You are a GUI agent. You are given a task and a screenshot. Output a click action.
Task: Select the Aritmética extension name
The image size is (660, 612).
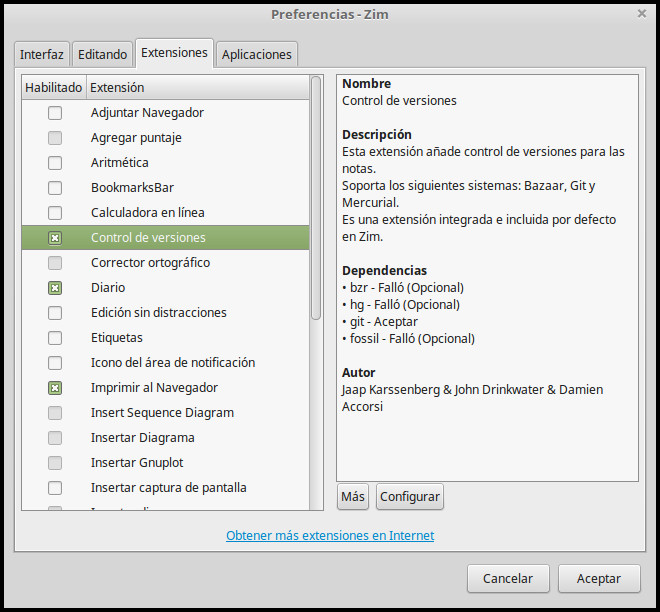point(120,163)
